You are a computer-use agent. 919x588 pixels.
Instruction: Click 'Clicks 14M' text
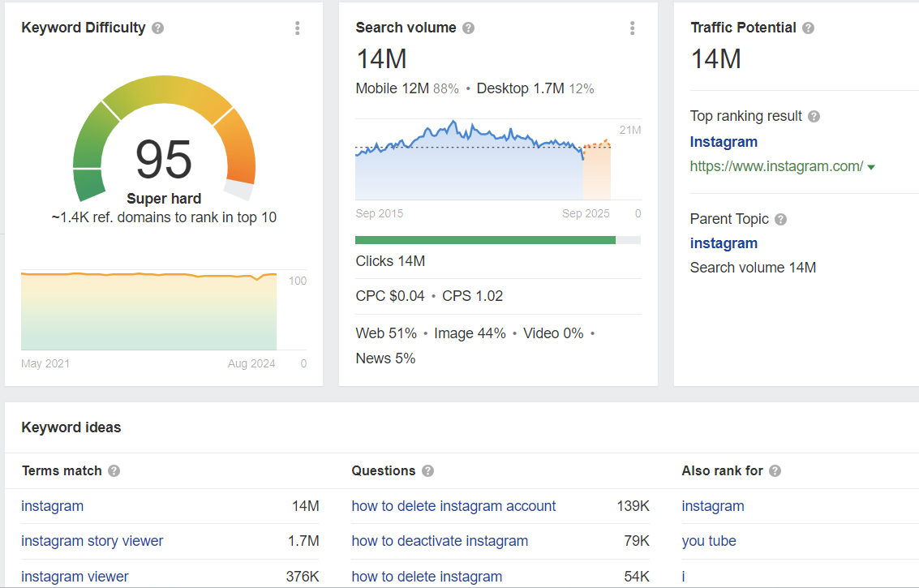[x=390, y=261]
